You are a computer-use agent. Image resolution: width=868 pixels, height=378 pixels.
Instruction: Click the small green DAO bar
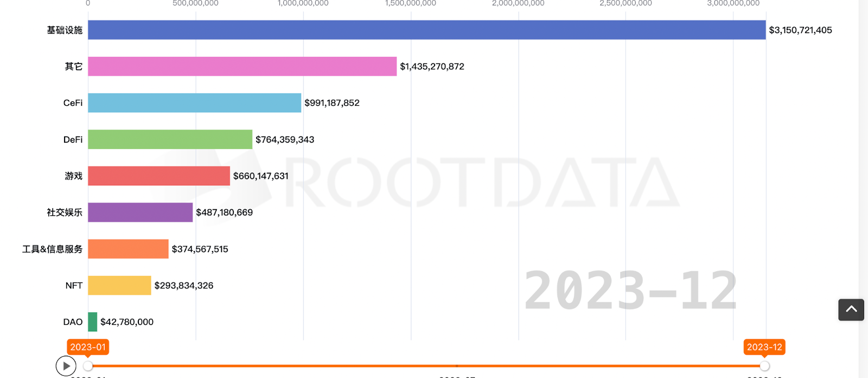(93, 322)
